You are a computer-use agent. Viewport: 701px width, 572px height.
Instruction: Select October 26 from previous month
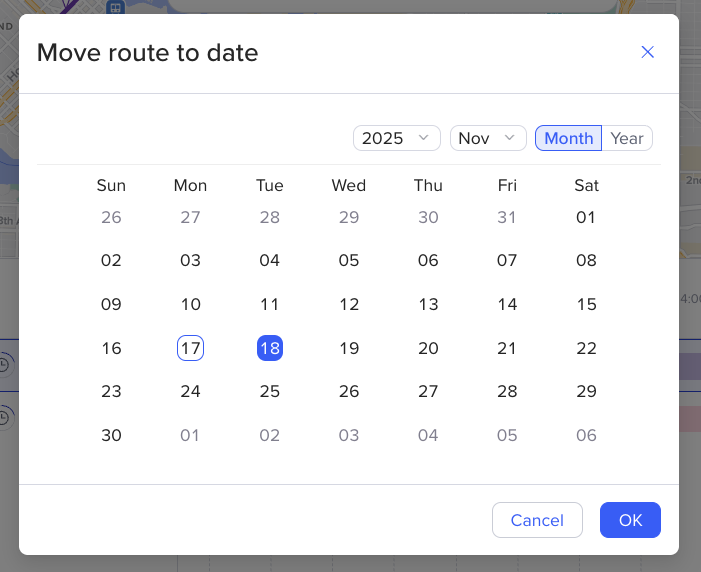111,217
